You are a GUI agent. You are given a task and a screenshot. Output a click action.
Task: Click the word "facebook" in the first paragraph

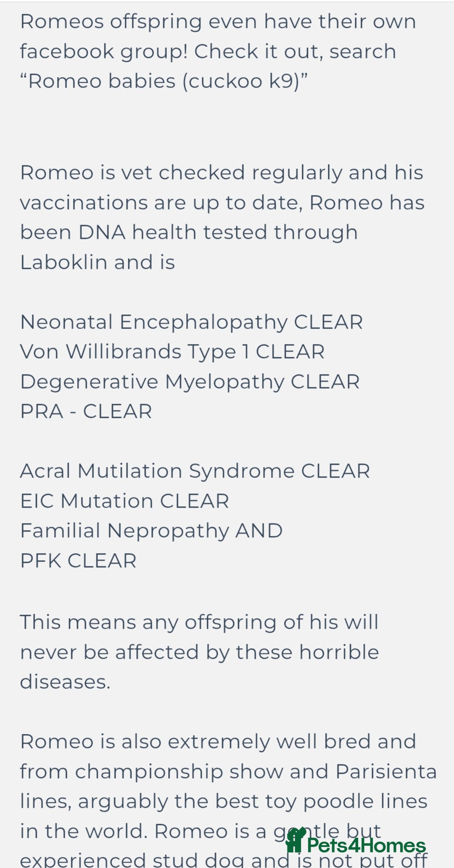[67, 52]
